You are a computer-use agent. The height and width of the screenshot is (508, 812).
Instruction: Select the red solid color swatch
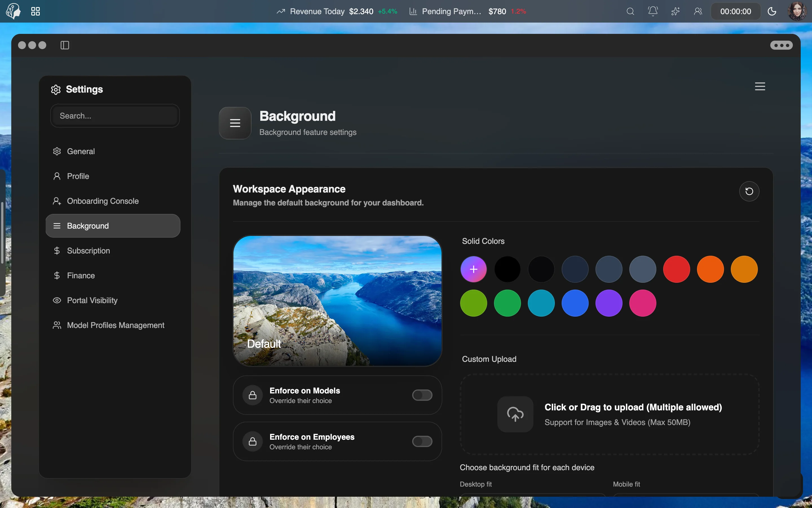point(676,269)
